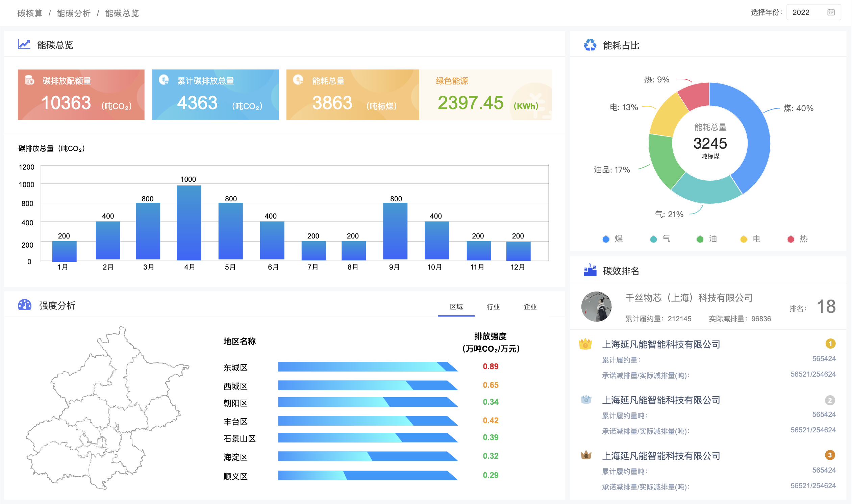Click the silver crown icon for rank two

pyautogui.click(x=586, y=399)
